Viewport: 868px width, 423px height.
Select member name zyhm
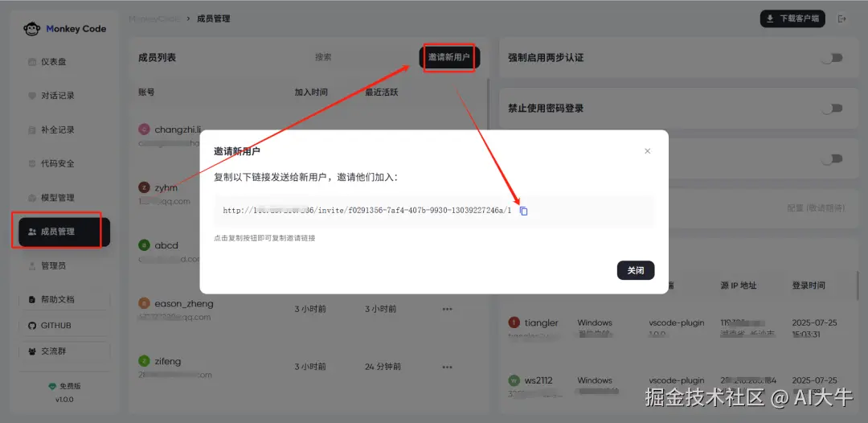point(166,187)
